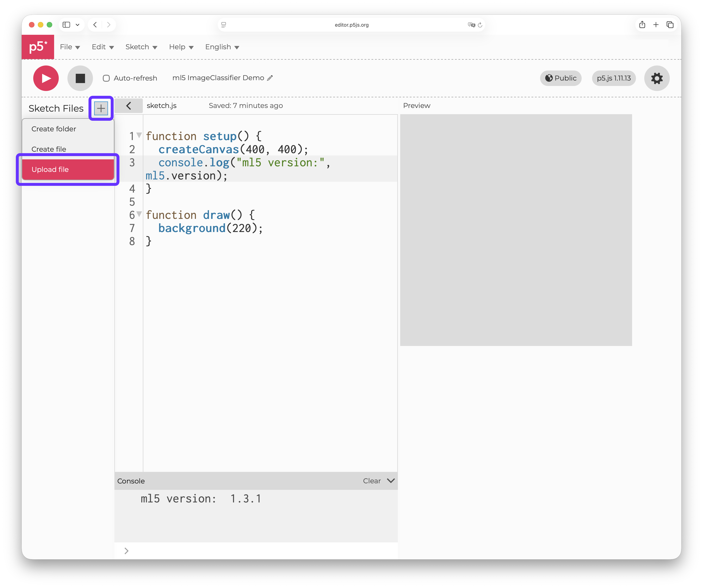This screenshot has width=703, height=588.
Task: Click the background(220) code line
Action: (211, 228)
